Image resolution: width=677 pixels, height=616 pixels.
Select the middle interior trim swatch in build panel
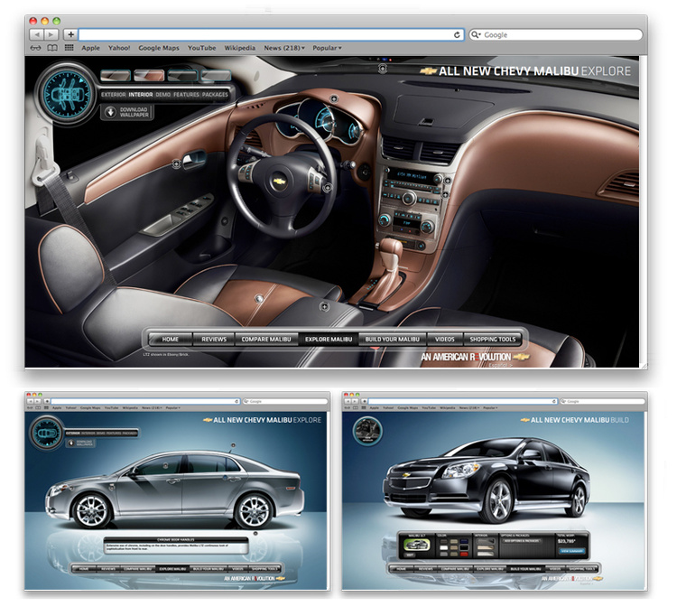click(486, 547)
